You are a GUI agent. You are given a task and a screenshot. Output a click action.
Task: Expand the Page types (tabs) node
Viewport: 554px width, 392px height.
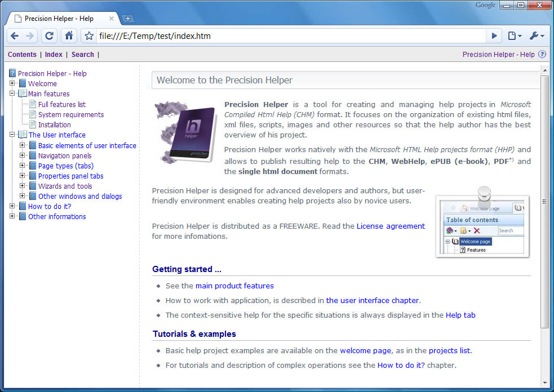pos(22,165)
